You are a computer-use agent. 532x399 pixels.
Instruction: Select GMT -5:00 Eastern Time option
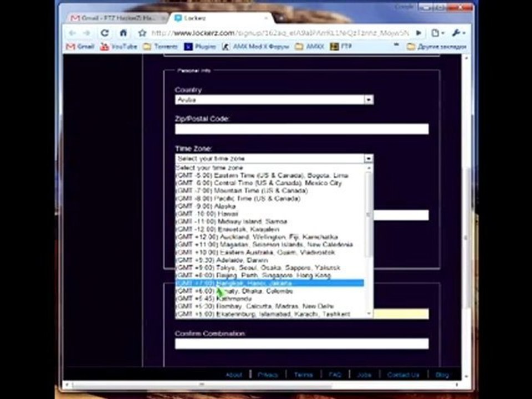tap(270, 176)
